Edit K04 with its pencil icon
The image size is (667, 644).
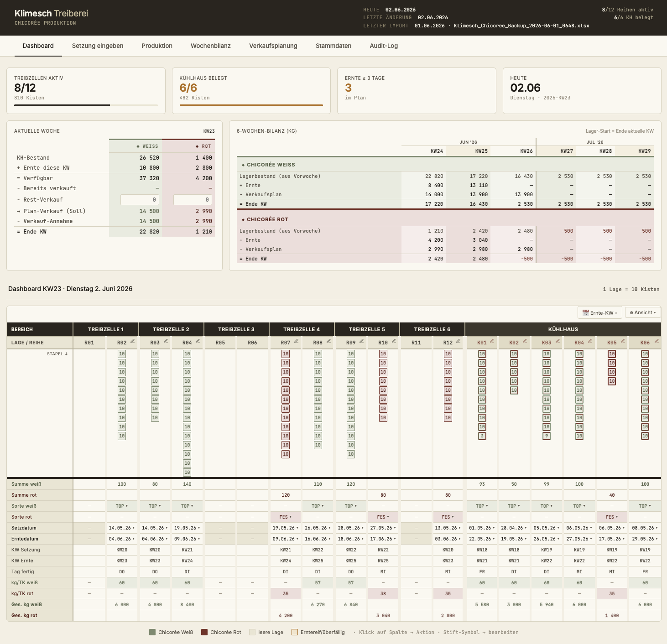click(x=590, y=341)
